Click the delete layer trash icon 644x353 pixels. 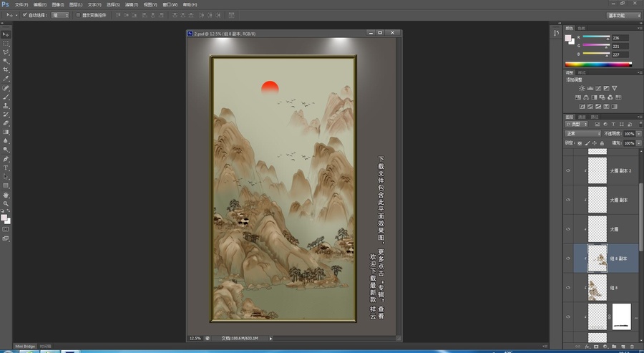coord(632,347)
